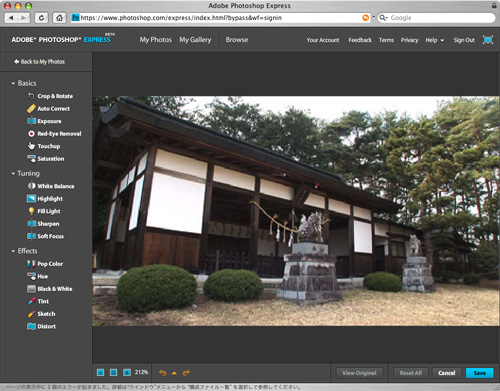
Task: Select the Soft Focus icon
Action: (x=31, y=236)
